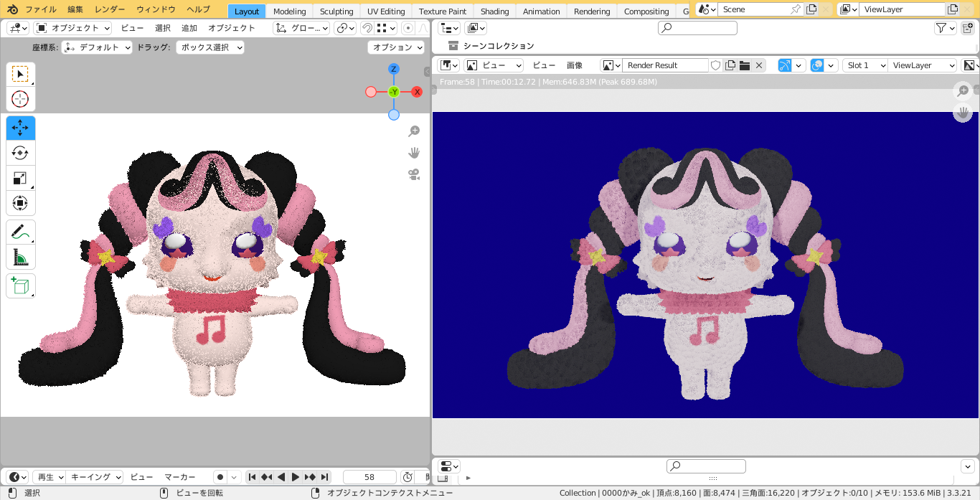Viewport: 980px width, 500px height.
Task: Activate the 3D Cursor tool
Action: 20,100
